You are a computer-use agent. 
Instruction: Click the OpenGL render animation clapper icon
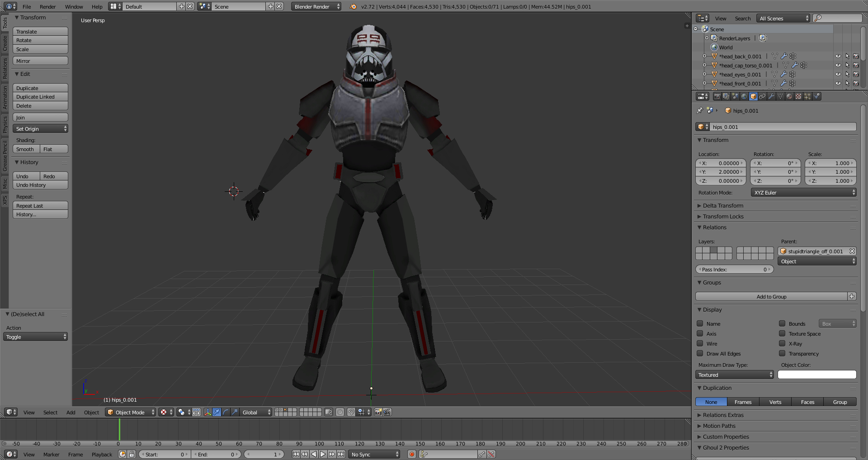(387, 412)
